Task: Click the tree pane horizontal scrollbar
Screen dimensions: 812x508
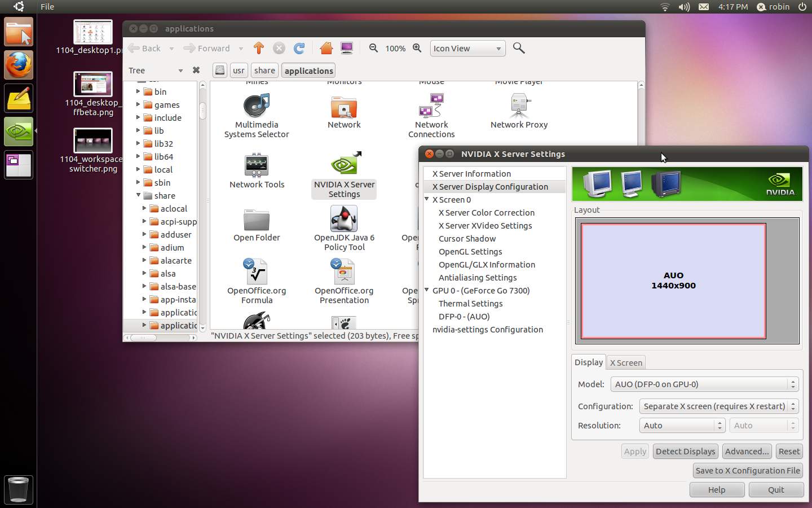Action: click(x=144, y=338)
